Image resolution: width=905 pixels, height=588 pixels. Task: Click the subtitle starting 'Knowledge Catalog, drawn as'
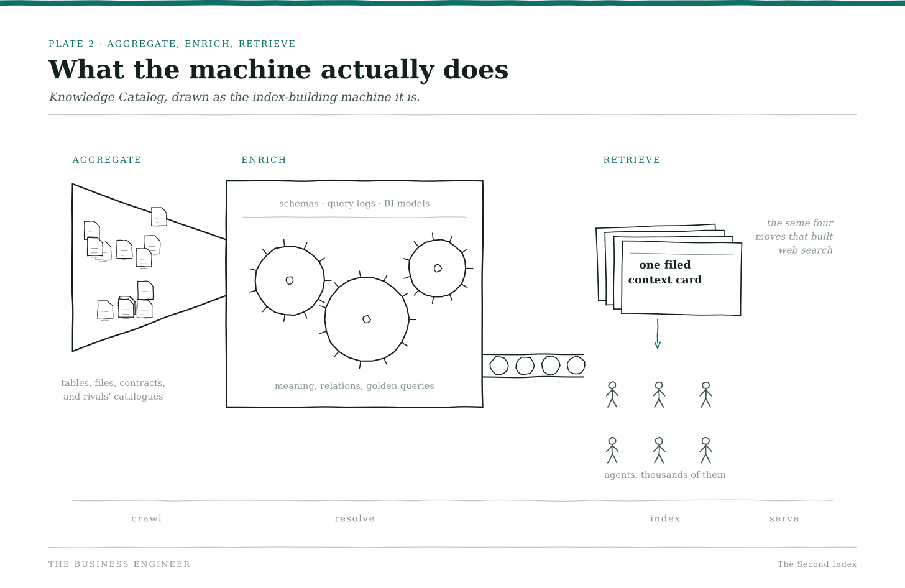pyautogui.click(x=234, y=98)
